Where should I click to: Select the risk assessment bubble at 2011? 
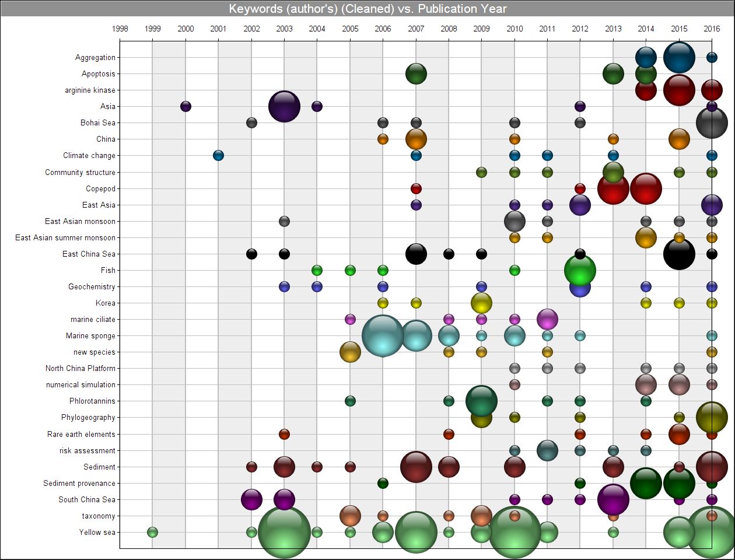(x=547, y=450)
